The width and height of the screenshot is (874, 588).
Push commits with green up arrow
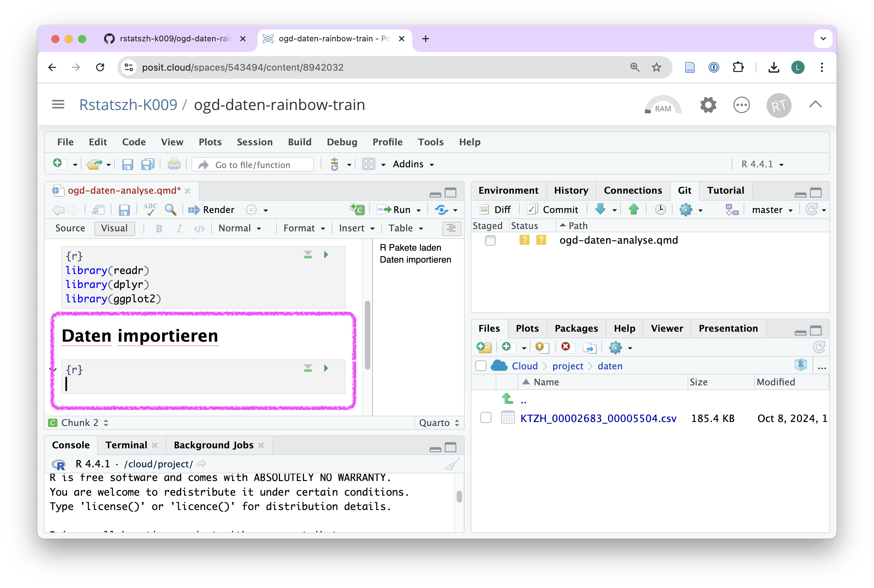pyautogui.click(x=634, y=209)
